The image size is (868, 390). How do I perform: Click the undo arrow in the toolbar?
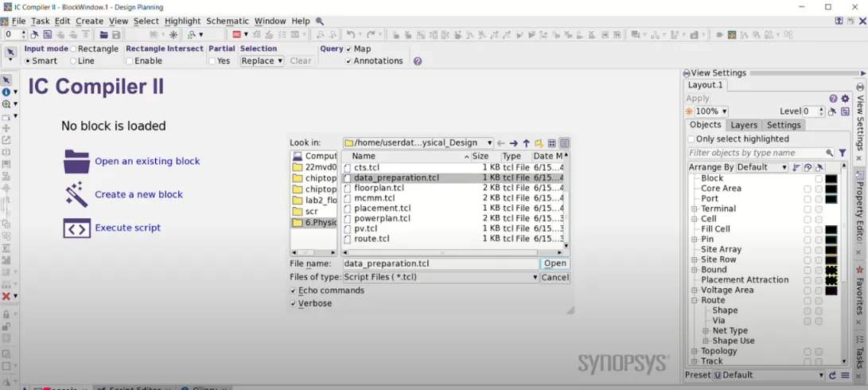point(350,34)
